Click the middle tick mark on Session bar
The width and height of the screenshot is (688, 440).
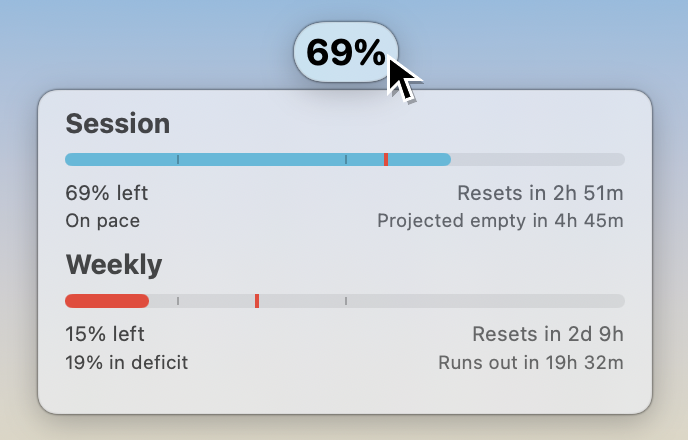click(346, 160)
